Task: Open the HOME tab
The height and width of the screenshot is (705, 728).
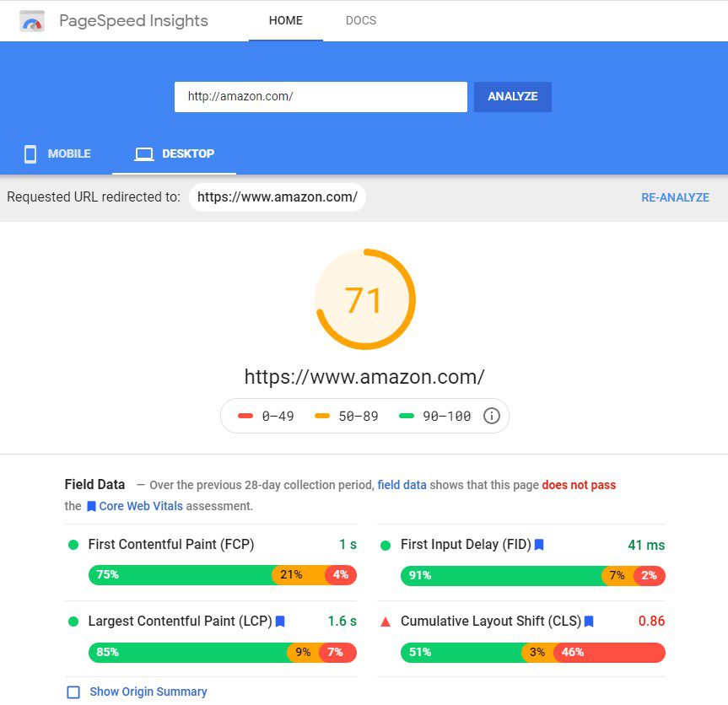Action: tap(285, 20)
